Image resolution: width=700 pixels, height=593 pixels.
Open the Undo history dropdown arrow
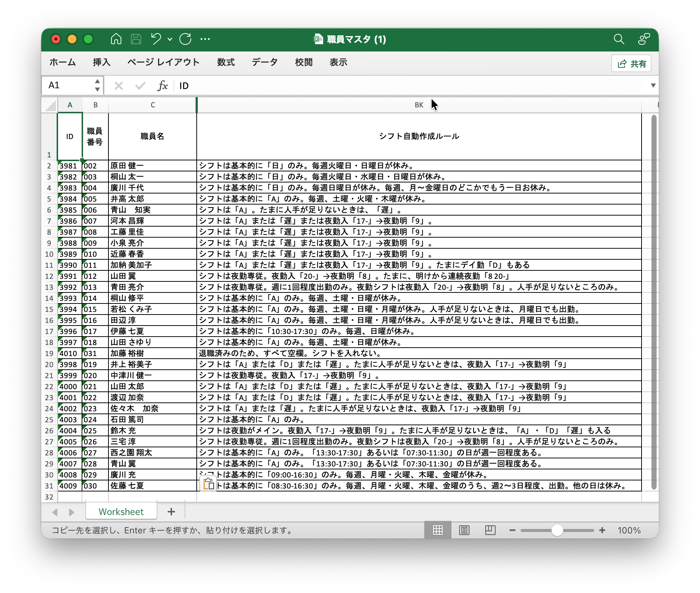169,39
